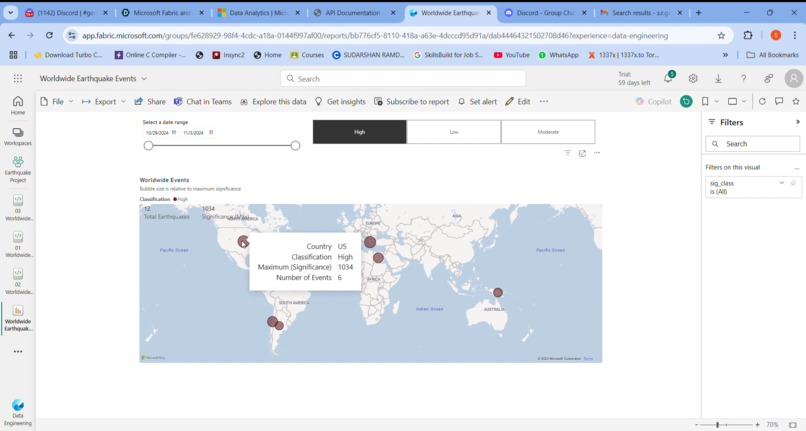The width and height of the screenshot is (806, 431).
Task: Click the filter icon above the map visual
Action: (x=567, y=153)
